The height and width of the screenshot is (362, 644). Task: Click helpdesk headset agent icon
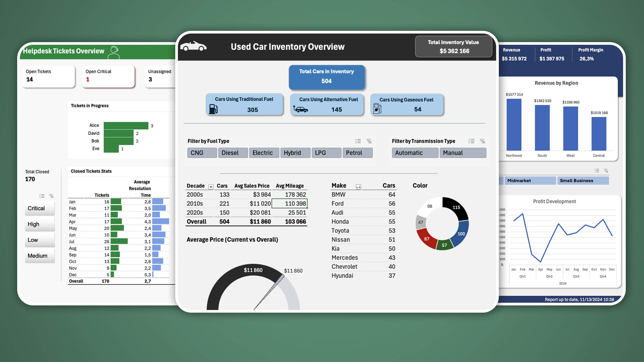(114, 52)
